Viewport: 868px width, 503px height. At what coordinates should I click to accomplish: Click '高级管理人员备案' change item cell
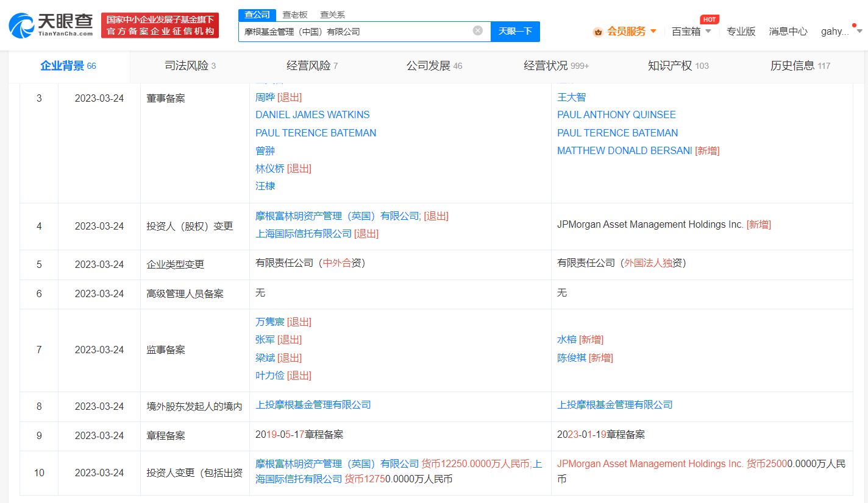coord(185,294)
